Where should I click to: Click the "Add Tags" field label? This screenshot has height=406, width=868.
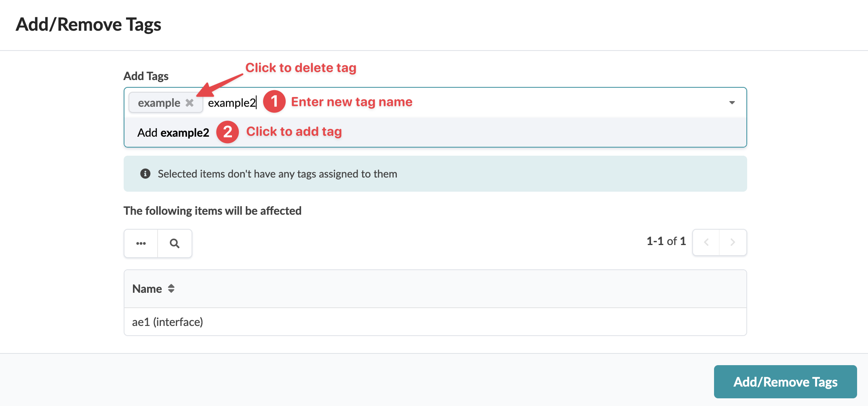(x=146, y=76)
